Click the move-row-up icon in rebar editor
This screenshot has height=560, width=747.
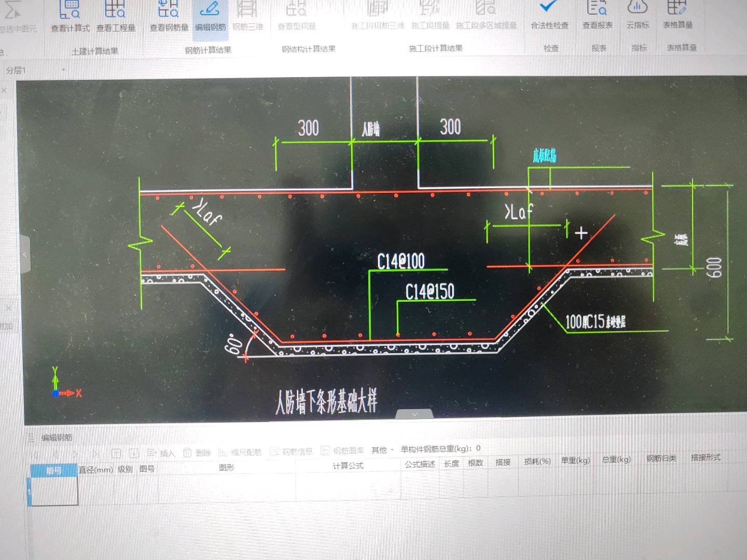[116, 454]
